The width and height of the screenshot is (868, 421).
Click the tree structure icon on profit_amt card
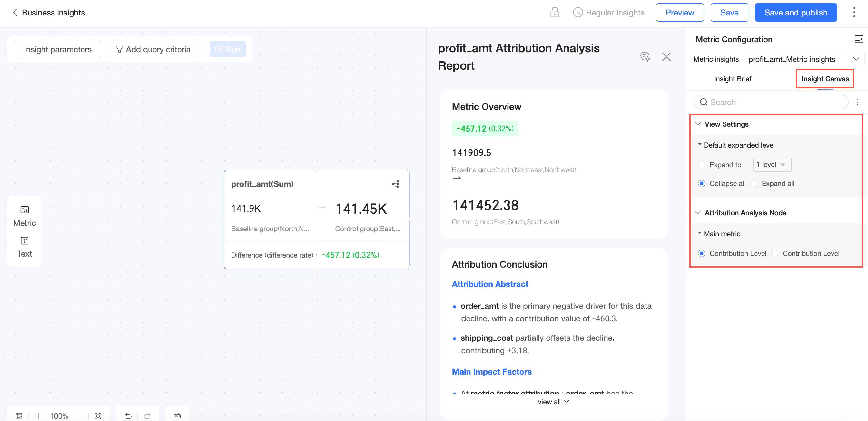point(395,184)
